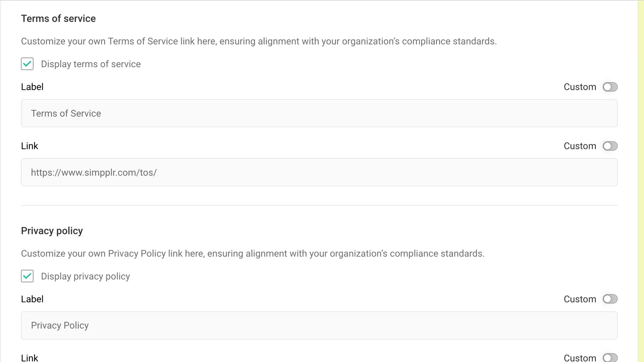Click the compliance standards description under Privacy policy

click(253, 253)
